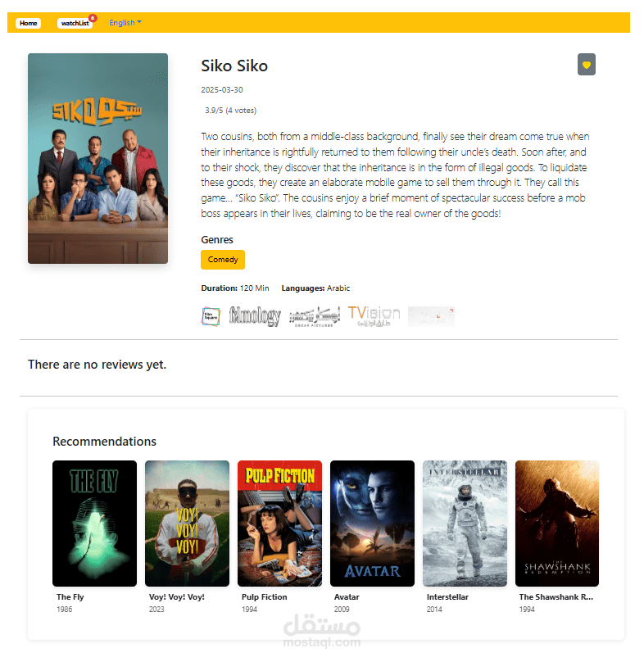Screen dimensions: 644x662
Task: Open the English language dropdown
Action: (x=125, y=23)
